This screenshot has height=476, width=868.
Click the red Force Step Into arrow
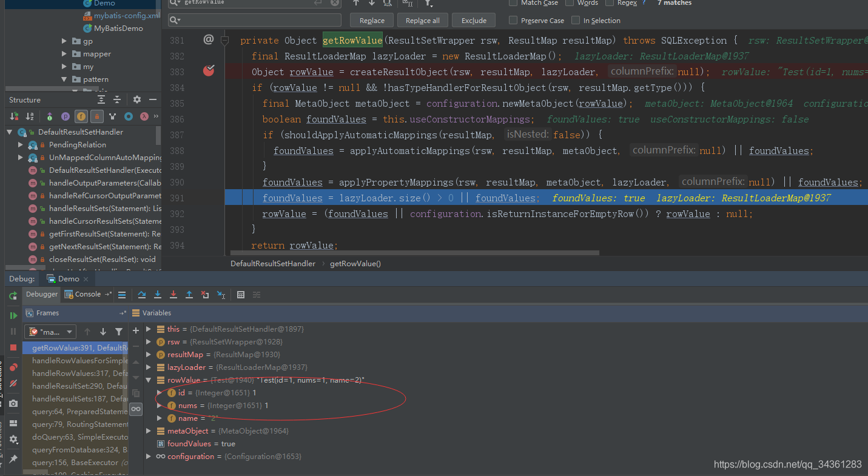click(173, 295)
